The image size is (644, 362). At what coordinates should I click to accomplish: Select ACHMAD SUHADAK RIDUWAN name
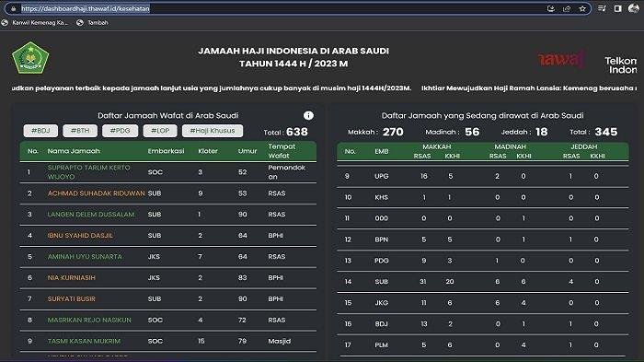[96, 193]
